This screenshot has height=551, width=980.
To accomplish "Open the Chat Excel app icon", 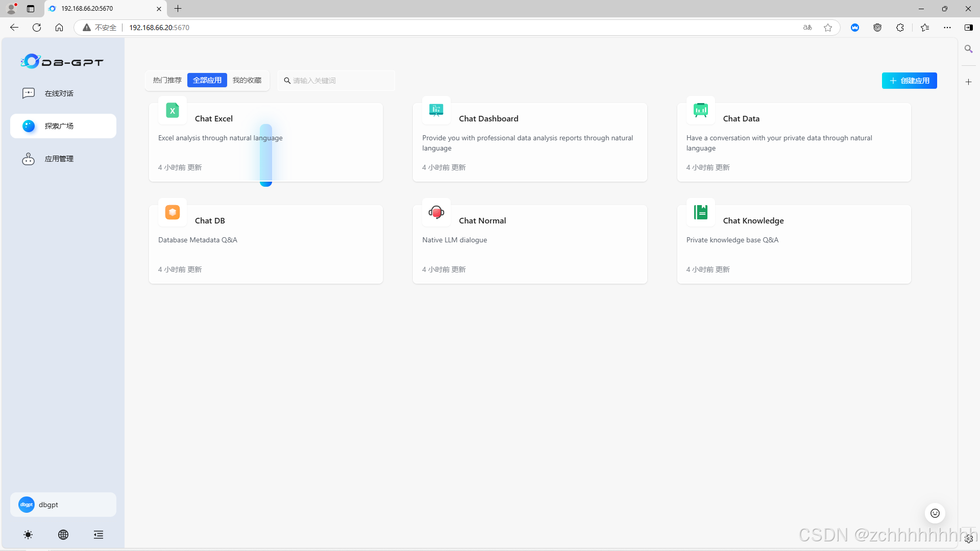I will tap(173, 110).
